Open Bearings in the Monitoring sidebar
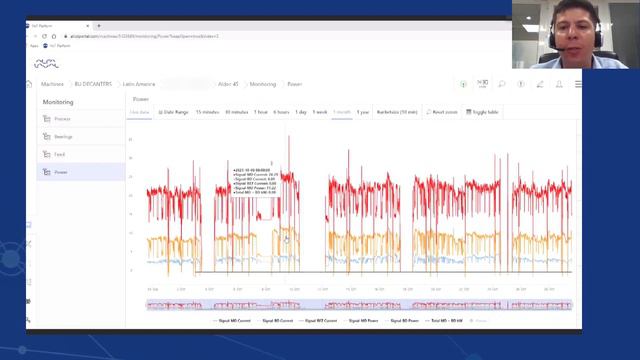Image resolution: width=640 pixels, height=360 pixels. (81, 137)
